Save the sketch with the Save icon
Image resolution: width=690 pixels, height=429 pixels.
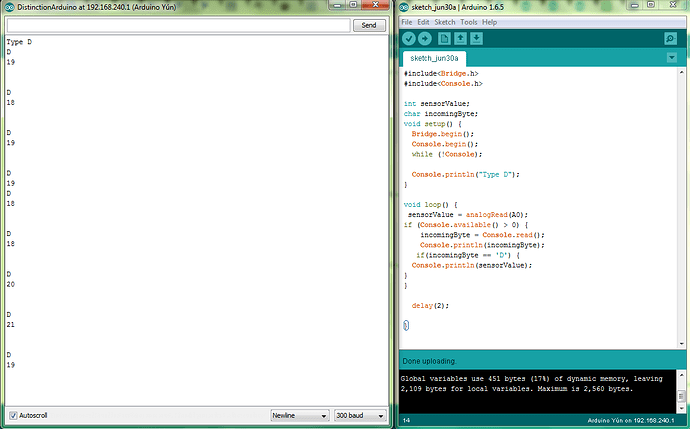(476, 39)
